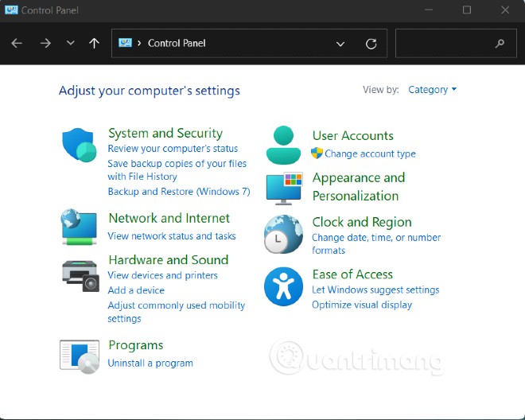The width and height of the screenshot is (525, 420).
Task: Click the Clock and Region globe icon
Action: [284, 234]
